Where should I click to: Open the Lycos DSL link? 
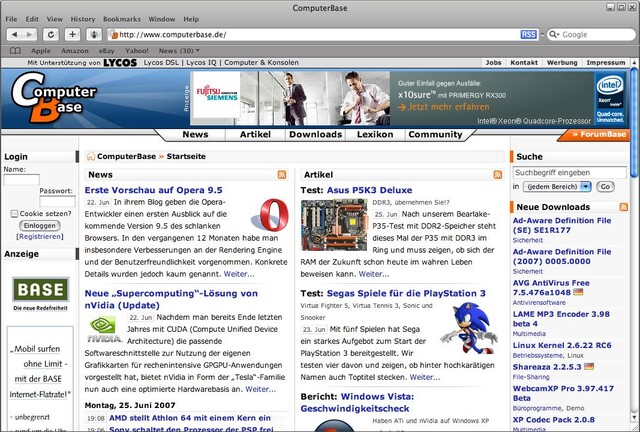pyautogui.click(x=161, y=63)
